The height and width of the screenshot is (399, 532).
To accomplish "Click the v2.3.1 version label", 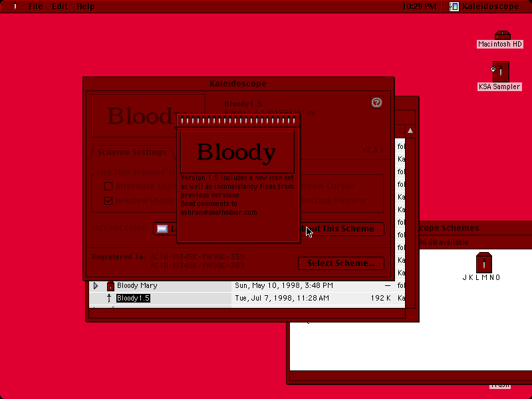I will pos(372,150).
